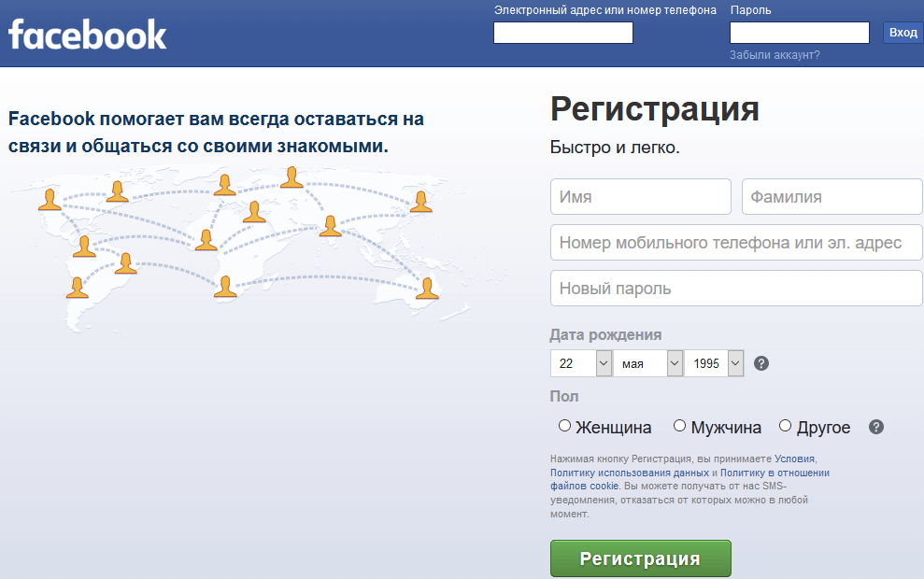Open the Политику использования данных link

click(630, 473)
